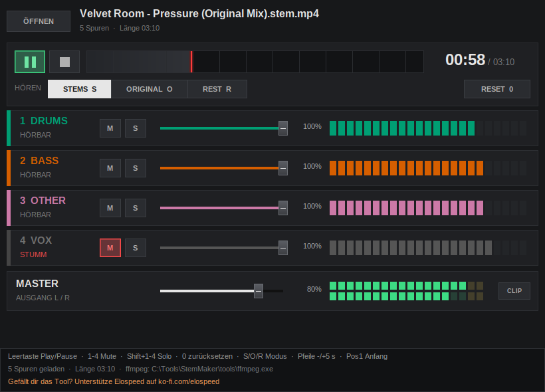Screen dimensions: 545x392
Task: Click the 00:58 elapsed time display
Action: pos(465,60)
